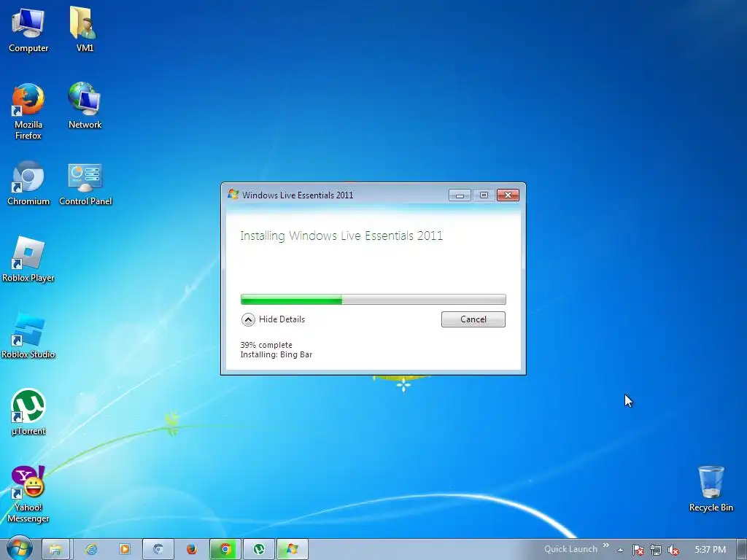This screenshot has height=560, width=747.
Task: Click 'Installing Windows Live Essentials 2011' heading
Action: pyautogui.click(x=341, y=236)
